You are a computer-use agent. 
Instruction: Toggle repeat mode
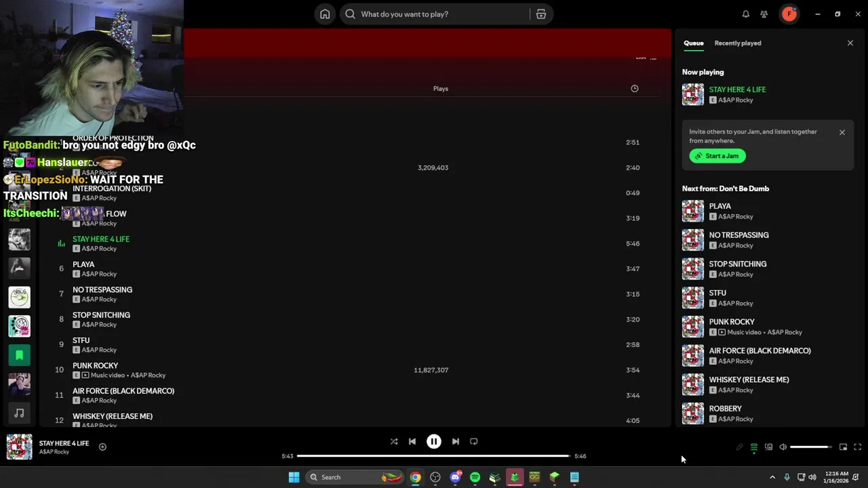point(474,441)
